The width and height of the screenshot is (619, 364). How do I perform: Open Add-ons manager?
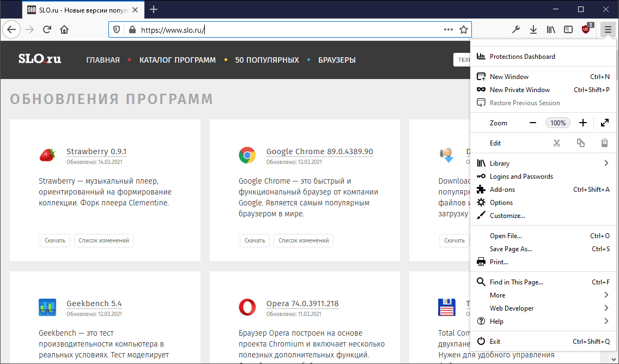tap(543, 189)
